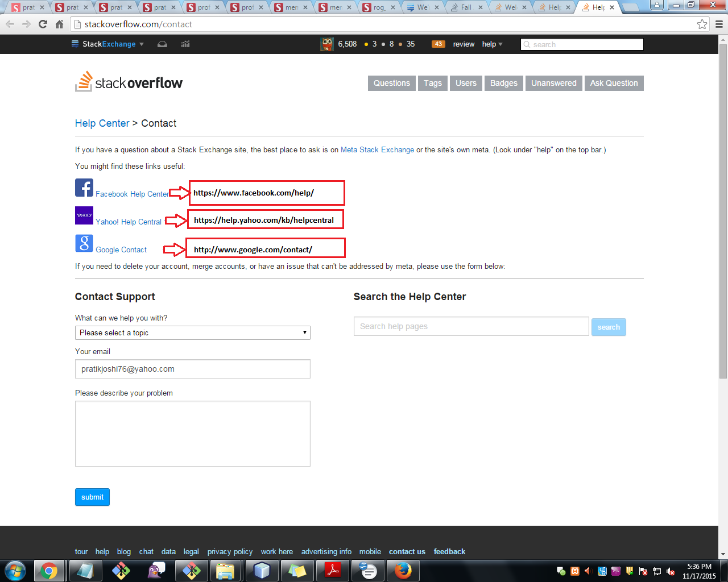Viewport: 728px width, 582px height.
Task: Open the Yahoo! Help Central link
Action: pyautogui.click(x=129, y=222)
